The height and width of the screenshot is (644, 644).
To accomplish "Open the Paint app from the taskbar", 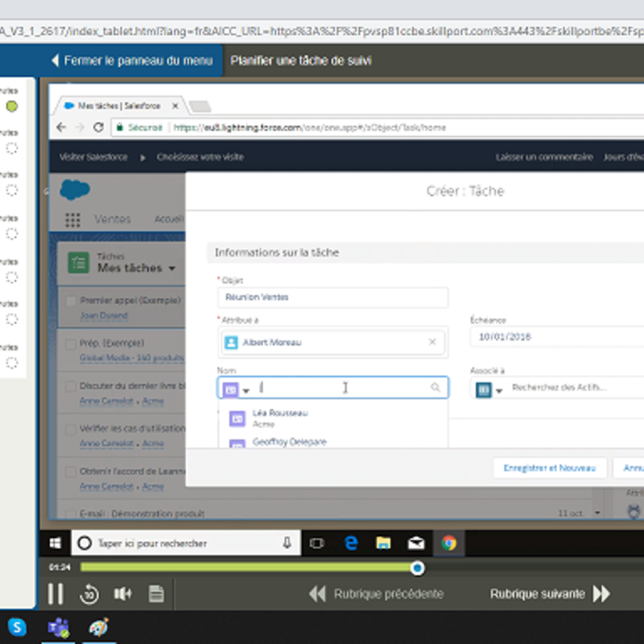I will [98, 627].
